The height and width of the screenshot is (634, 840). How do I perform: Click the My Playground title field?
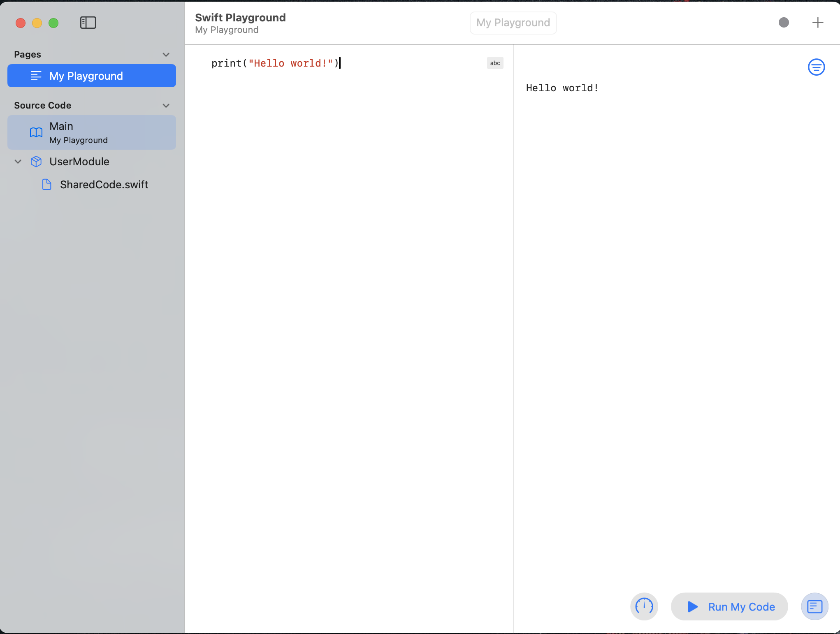513,23
